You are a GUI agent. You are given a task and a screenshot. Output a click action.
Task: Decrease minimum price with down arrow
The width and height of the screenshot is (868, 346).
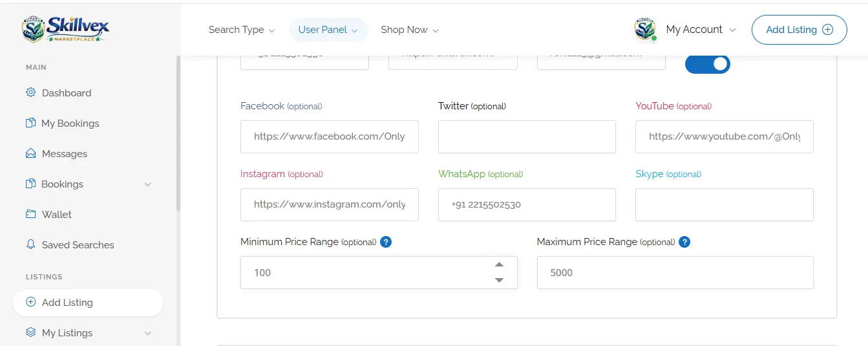point(499,280)
